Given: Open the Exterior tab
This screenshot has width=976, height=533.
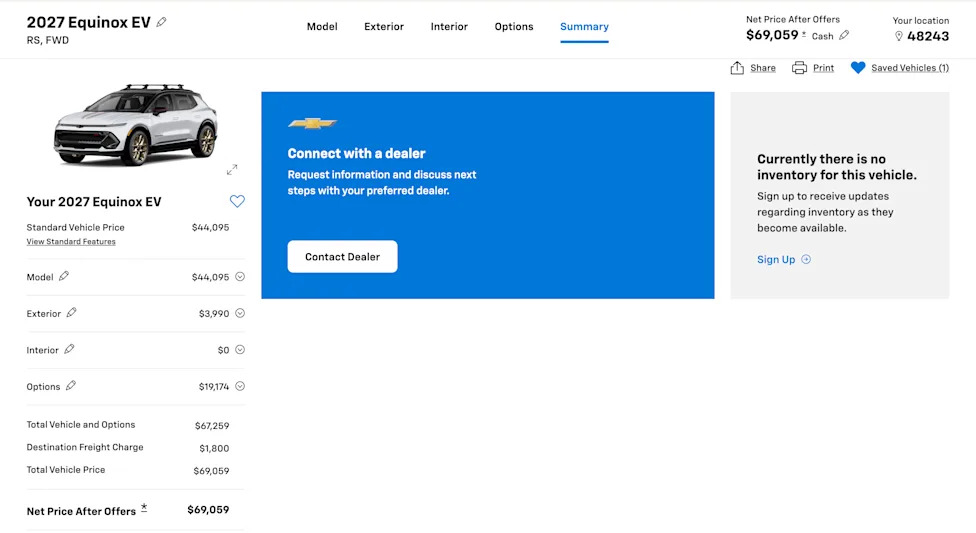Looking at the screenshot, I should coord(384,27).
